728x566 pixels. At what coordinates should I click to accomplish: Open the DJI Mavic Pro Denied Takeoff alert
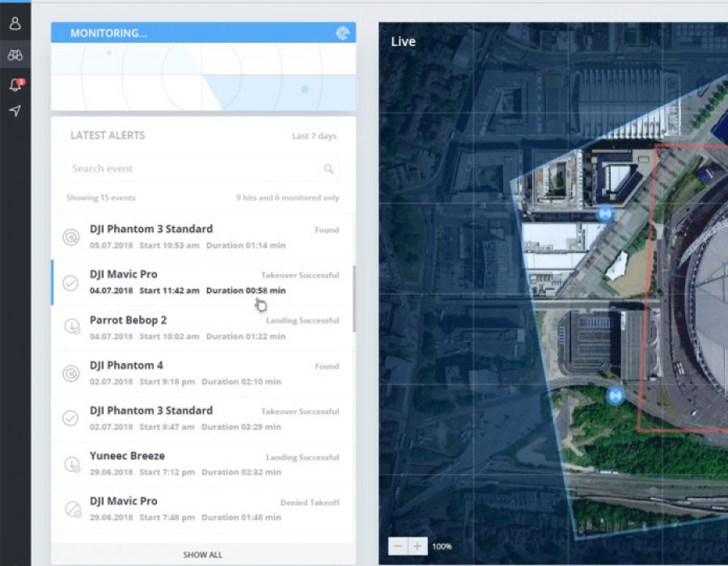click(203, 509)
